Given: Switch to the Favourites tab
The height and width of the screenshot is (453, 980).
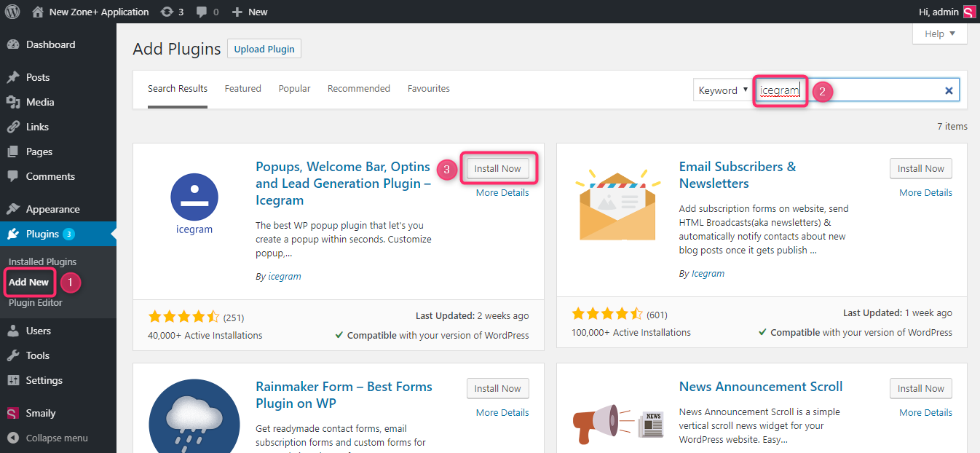Looking at the screenshot, I should [x=429, y=89].
